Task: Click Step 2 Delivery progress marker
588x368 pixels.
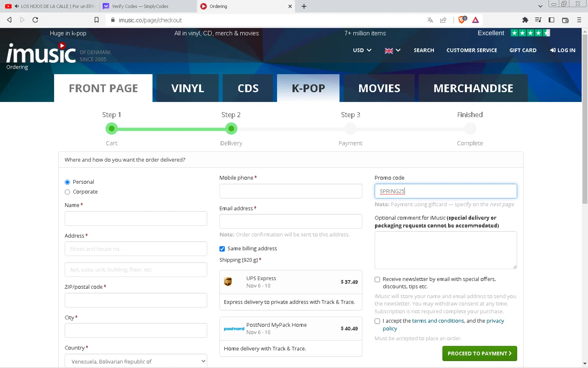Action: [x=231, y=128]
